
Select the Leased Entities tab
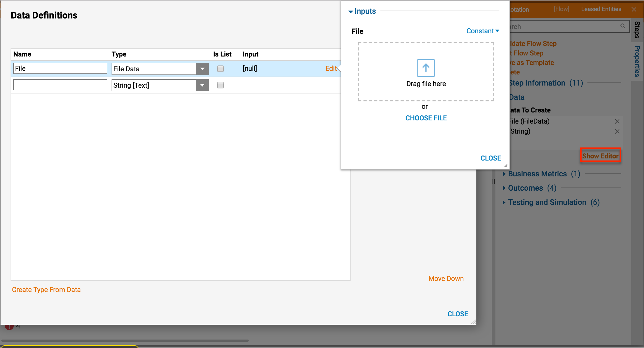pos(601,9)
